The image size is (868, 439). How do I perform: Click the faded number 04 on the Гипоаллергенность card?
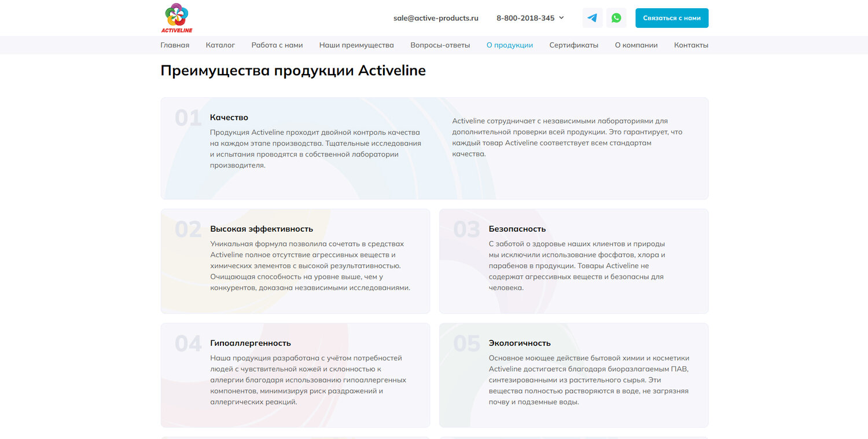point(188,344)
